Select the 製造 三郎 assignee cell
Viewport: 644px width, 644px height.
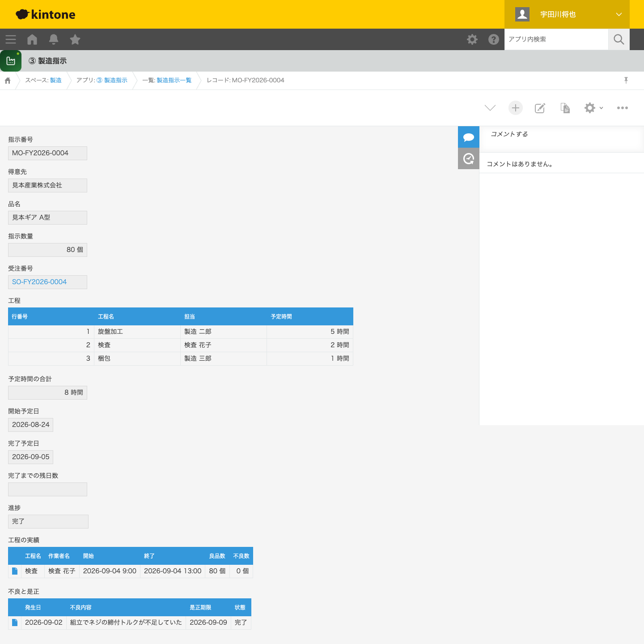(224, 358)
